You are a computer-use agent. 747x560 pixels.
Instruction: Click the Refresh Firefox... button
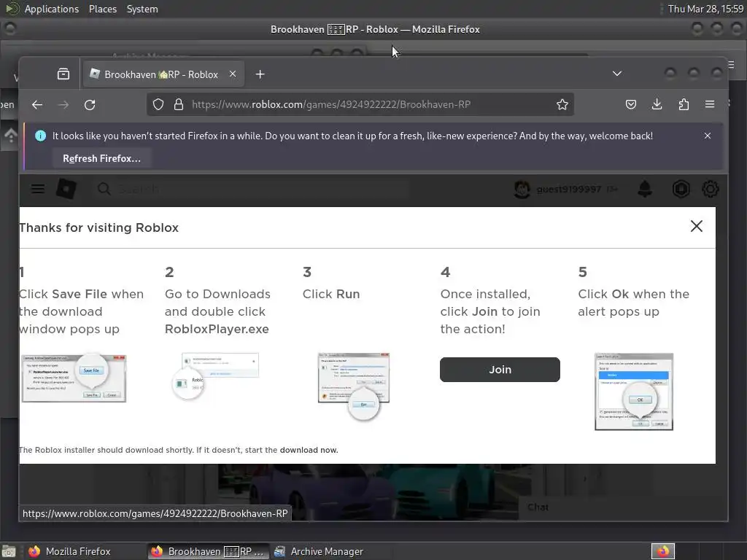point(102,158)
